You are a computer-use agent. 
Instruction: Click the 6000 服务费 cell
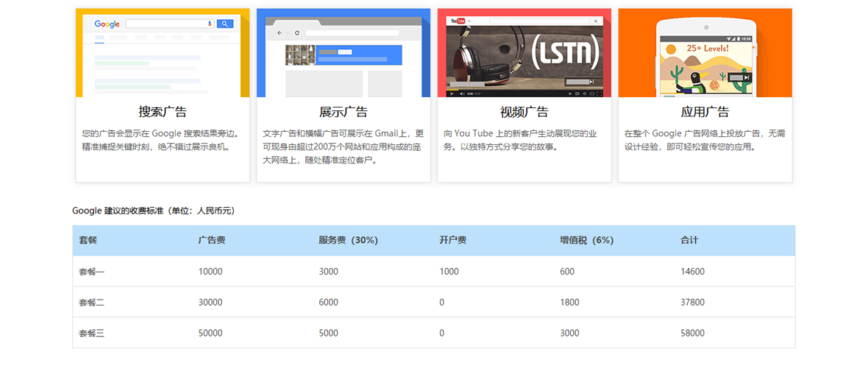[329, 303]
